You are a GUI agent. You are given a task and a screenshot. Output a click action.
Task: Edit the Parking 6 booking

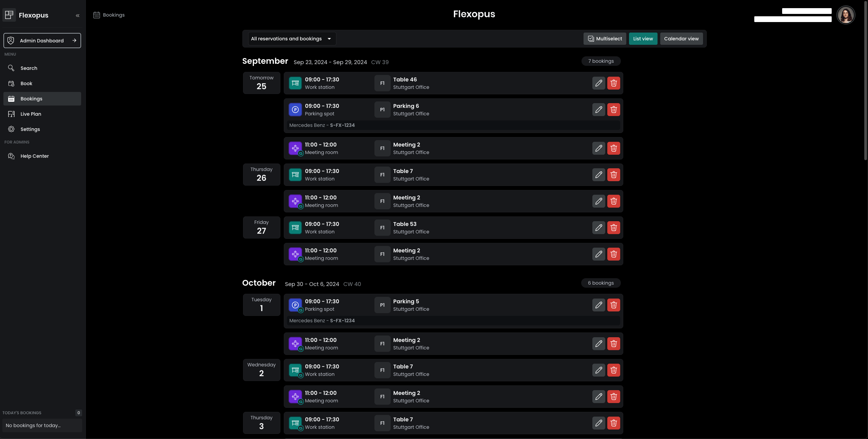[x=598, y=110]
